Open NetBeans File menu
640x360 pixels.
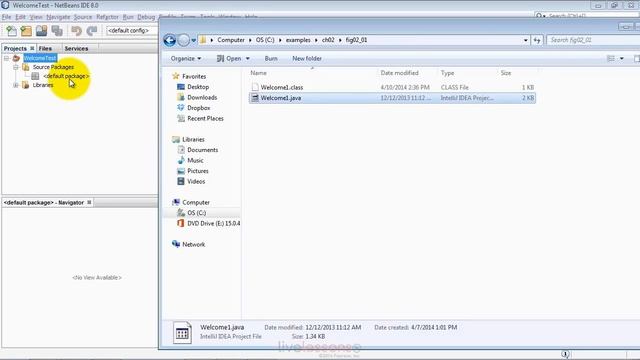coord(7,17)
